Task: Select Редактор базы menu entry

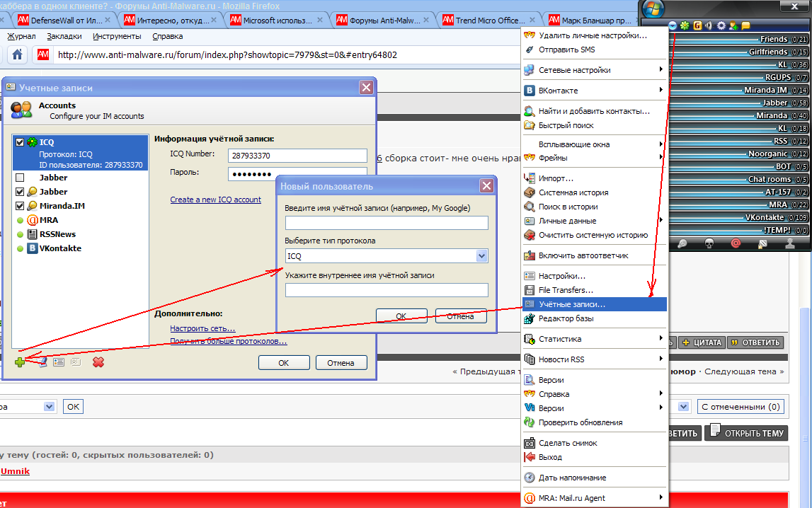Action: 594,318
